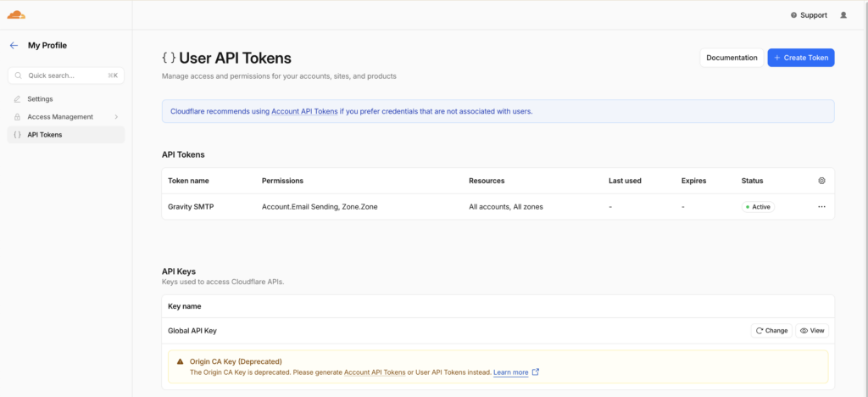Click the Gravity SMTP token name
The image size is (868, 397).
pos(191,206)
